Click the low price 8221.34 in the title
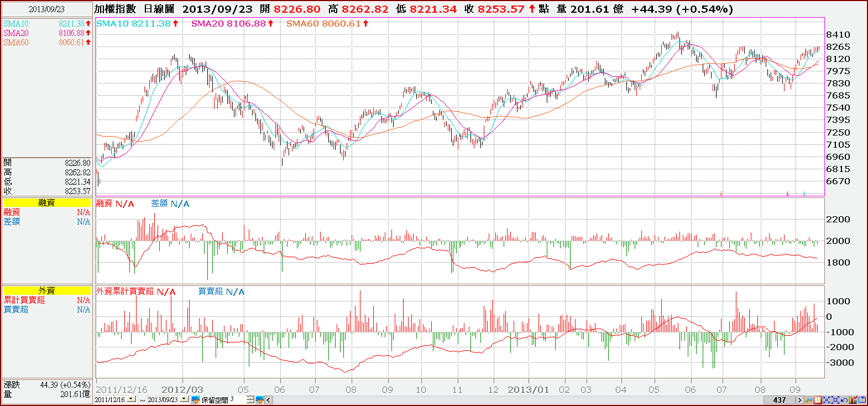 pyautogui.click(x=433, y=9)
